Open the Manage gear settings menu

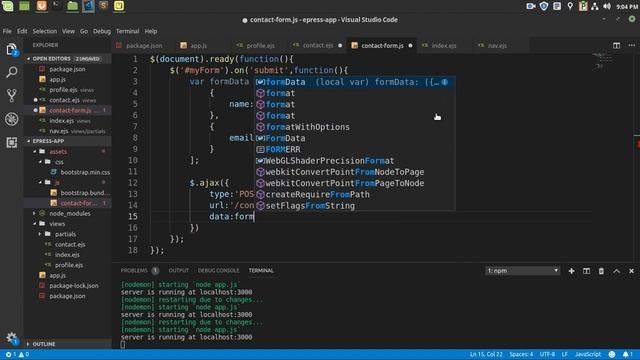pos(11,338)
